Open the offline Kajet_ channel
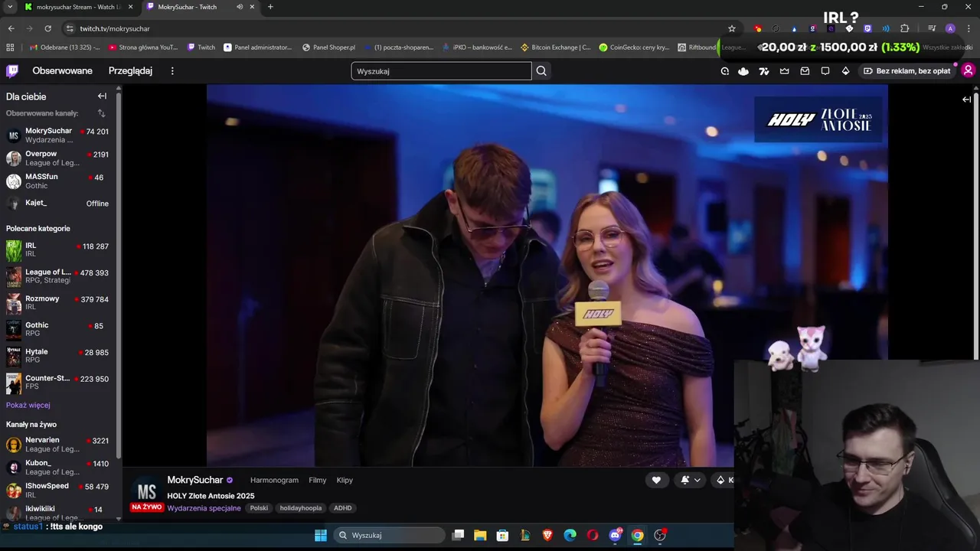 (57, 204)
